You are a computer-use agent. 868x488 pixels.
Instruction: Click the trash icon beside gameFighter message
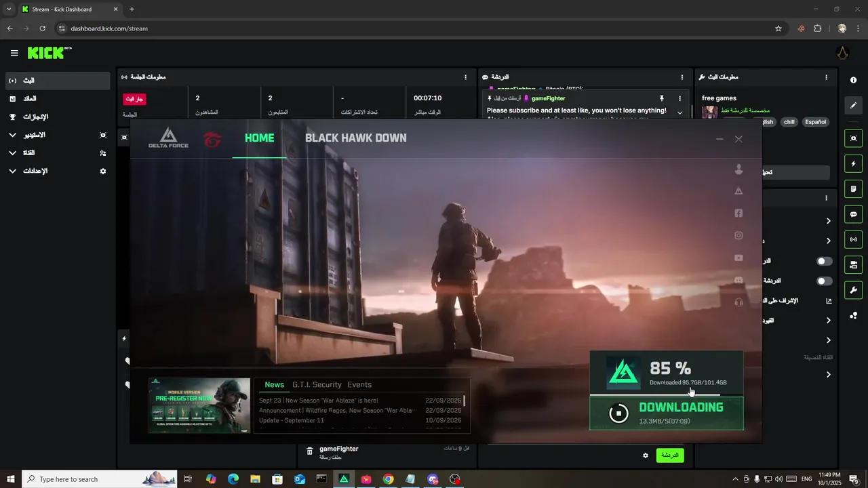coord(309,451)
